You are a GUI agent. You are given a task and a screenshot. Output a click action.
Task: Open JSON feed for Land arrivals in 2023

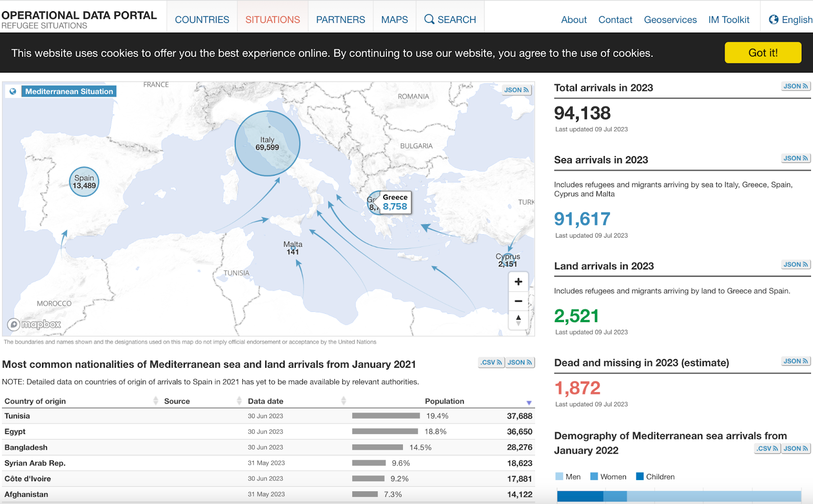tap(796, 265)
